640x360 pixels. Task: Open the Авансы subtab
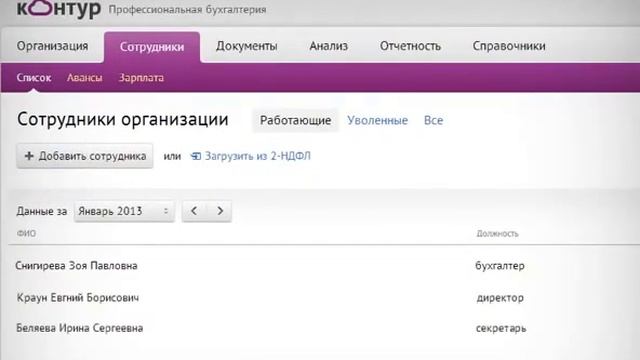[84, 78]
